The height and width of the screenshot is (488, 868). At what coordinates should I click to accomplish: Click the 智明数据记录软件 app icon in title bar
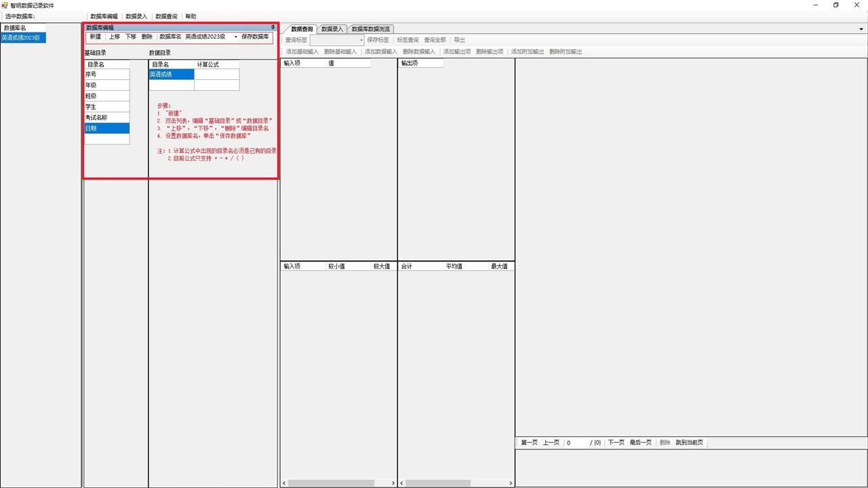pos(5,5)
